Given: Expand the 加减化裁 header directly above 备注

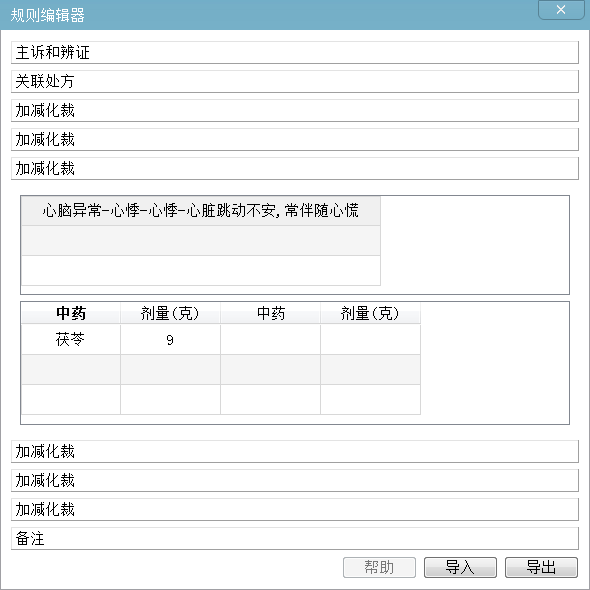Looking at the screenshot, I should [x=295, y=509].
